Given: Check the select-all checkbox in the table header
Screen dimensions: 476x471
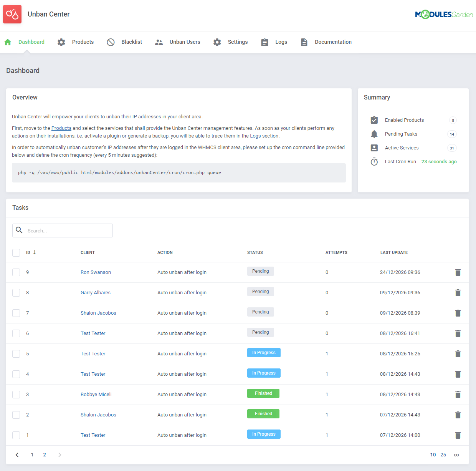Looking at the screenshot, I should pos(16,252).
